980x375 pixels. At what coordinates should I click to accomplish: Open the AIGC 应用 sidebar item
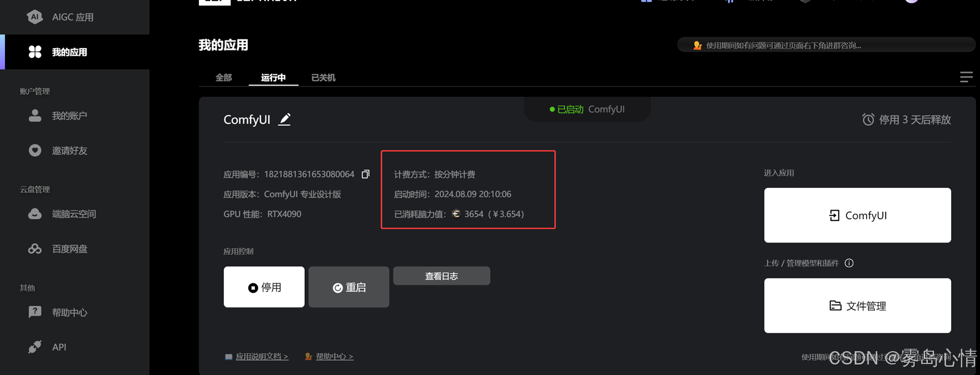coord(74,17)
